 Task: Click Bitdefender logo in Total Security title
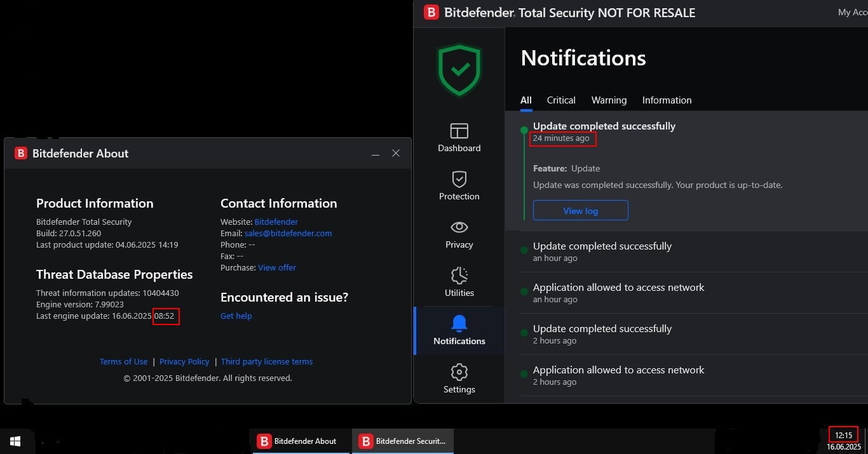[431, 12]
